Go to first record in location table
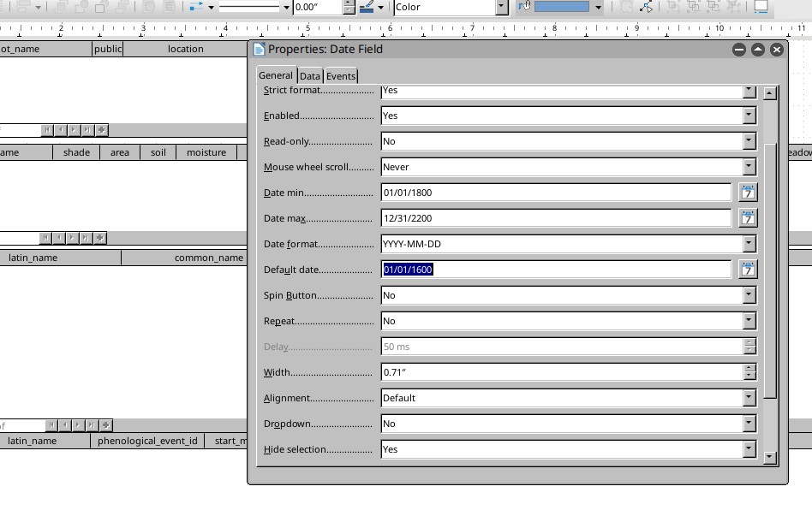The image size is (812, 522). point(47,130)
